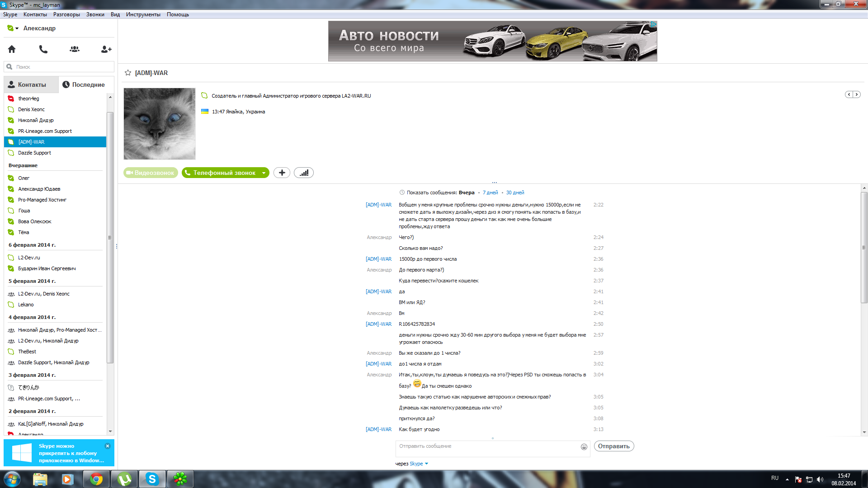Toggle favorite star for [ADM]-WAR

(128, 73)
